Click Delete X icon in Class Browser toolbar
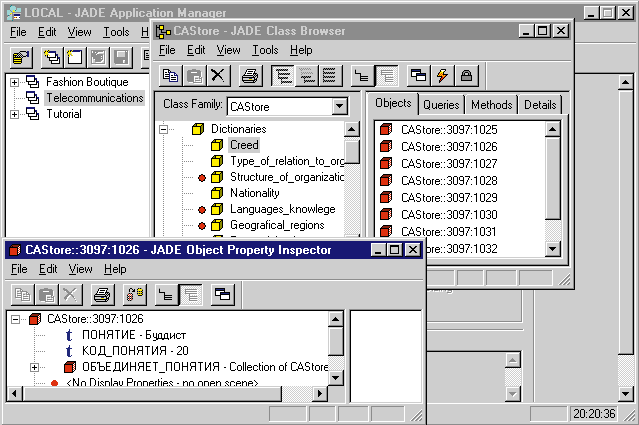Viewport: 639px width, 425px height. pos(218,76)
